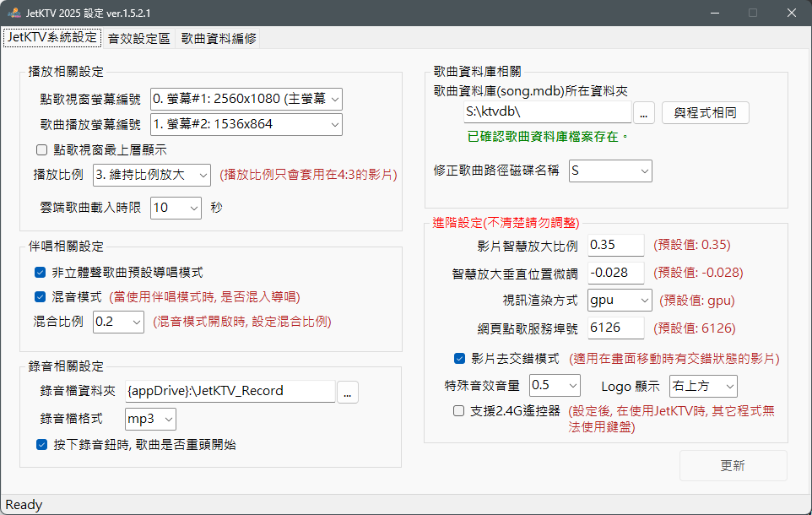Click the 歌曲資料庫(song.mdb)所在資料夾 label
Viewport: 812px width, 515px height.
531,91
